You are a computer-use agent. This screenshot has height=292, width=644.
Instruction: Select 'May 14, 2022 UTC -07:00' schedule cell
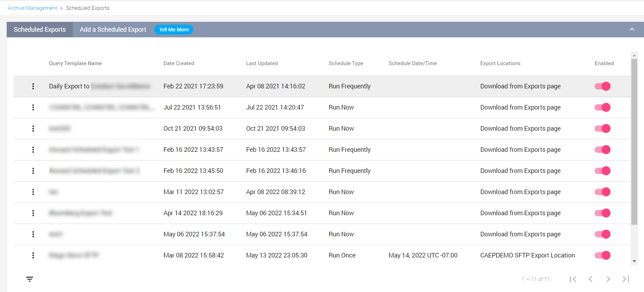tap(423, 255)
